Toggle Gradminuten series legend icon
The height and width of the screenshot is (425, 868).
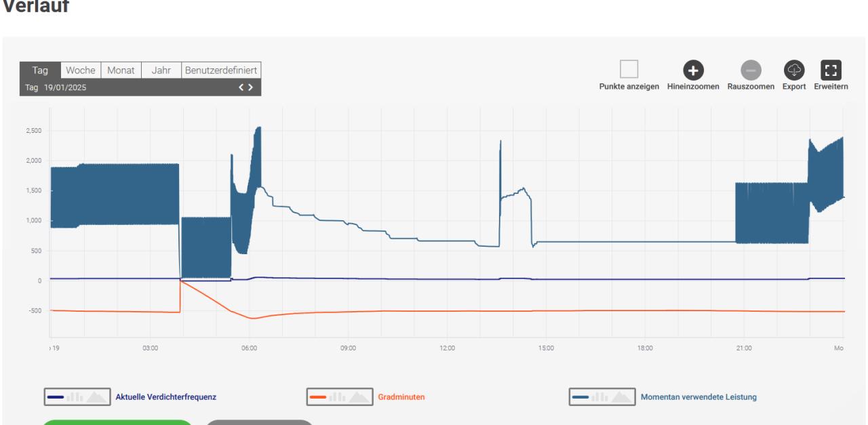tap(339, 397)
